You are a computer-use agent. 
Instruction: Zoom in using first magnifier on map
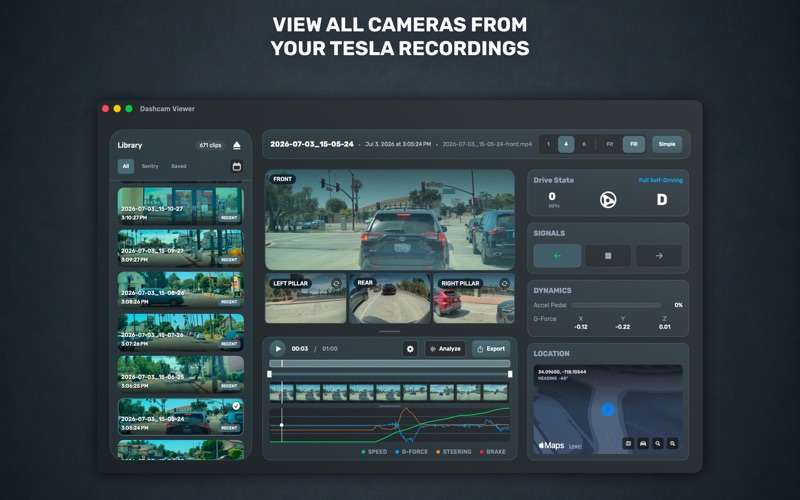[658, 443]
